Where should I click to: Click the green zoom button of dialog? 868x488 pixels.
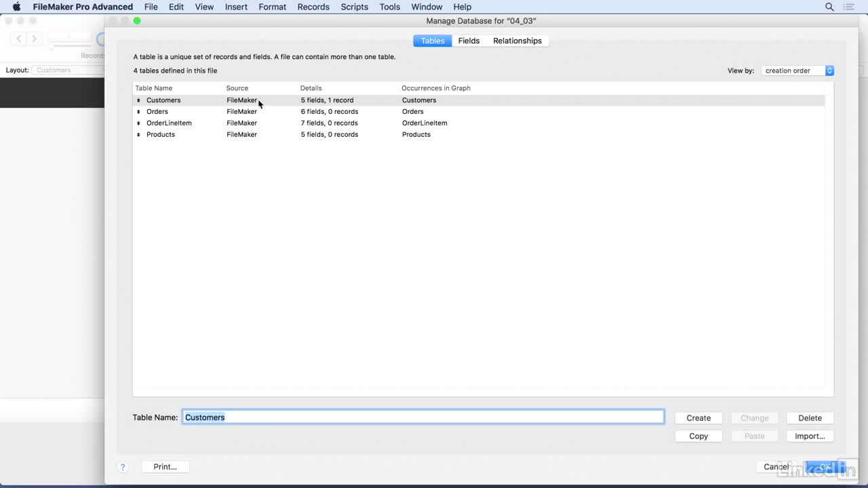point(137,21)
